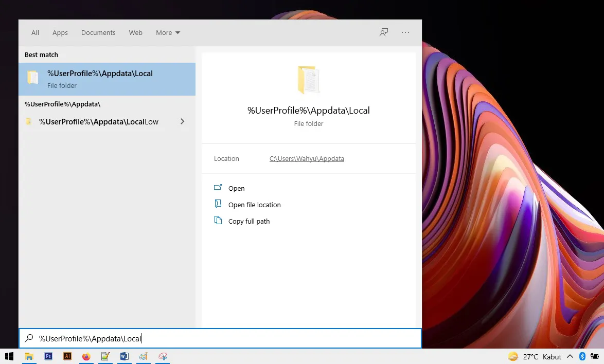The height and width of the screenshot is (364, 604).
Task: Open Microsoft Word from the taskbar
Action: tap(124, 356)
